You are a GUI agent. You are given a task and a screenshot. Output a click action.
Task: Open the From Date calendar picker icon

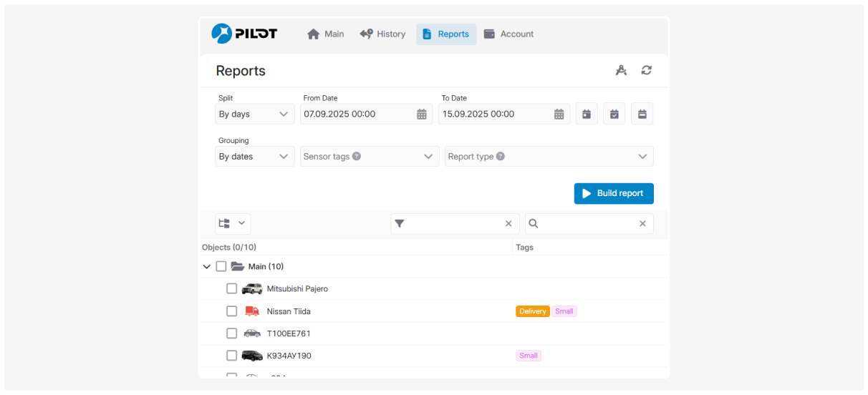point(422,114)
